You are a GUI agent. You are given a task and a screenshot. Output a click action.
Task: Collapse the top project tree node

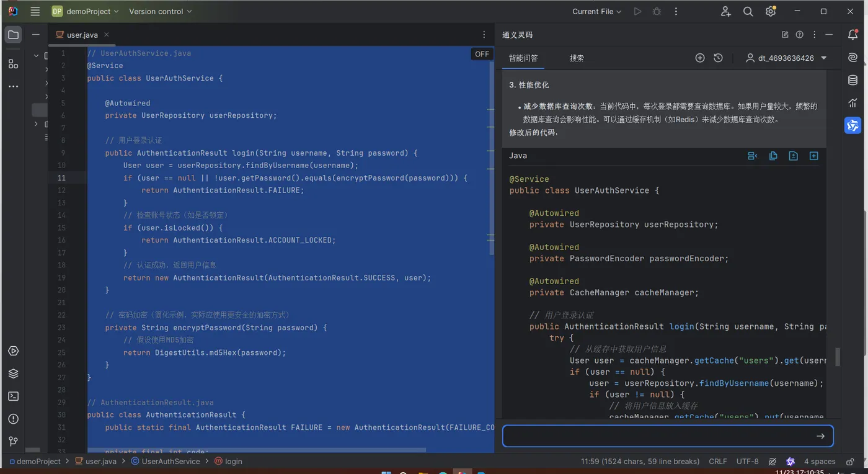[x=36, y=55]
